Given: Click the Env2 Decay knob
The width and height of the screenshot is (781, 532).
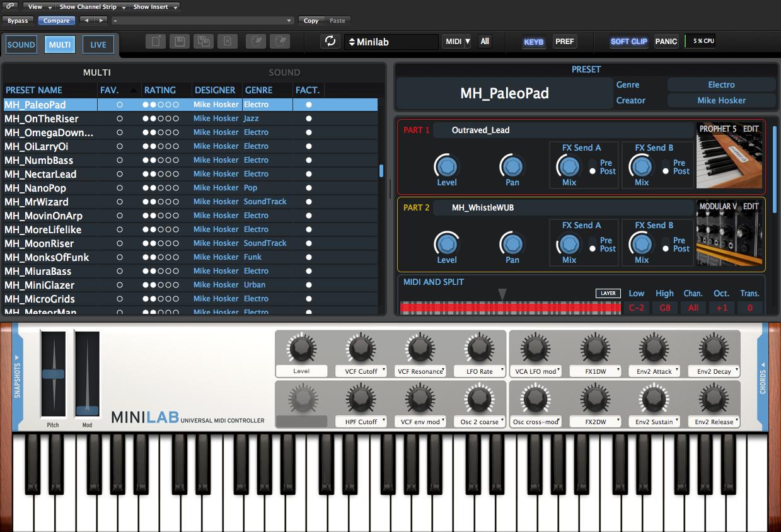Looking at the screenshot, I should [713, 347].
